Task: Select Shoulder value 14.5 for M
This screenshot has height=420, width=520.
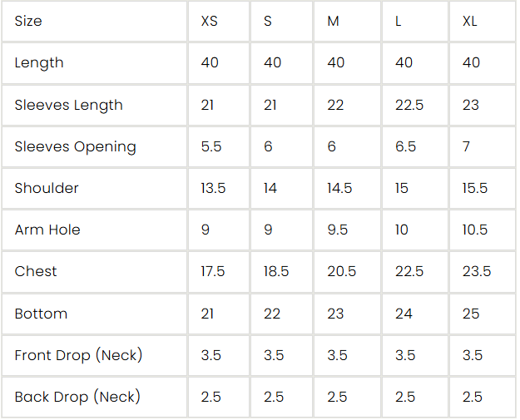Action: coord(339,188)
